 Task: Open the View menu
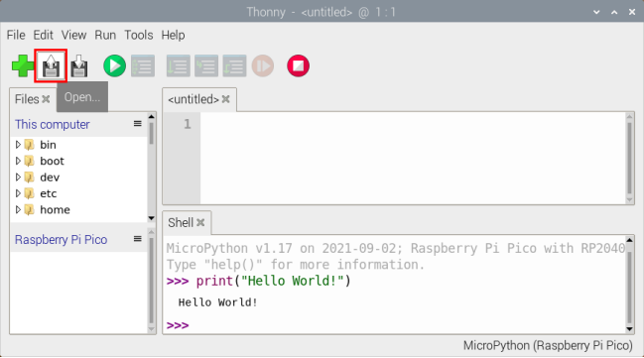(x=74, y=35)
